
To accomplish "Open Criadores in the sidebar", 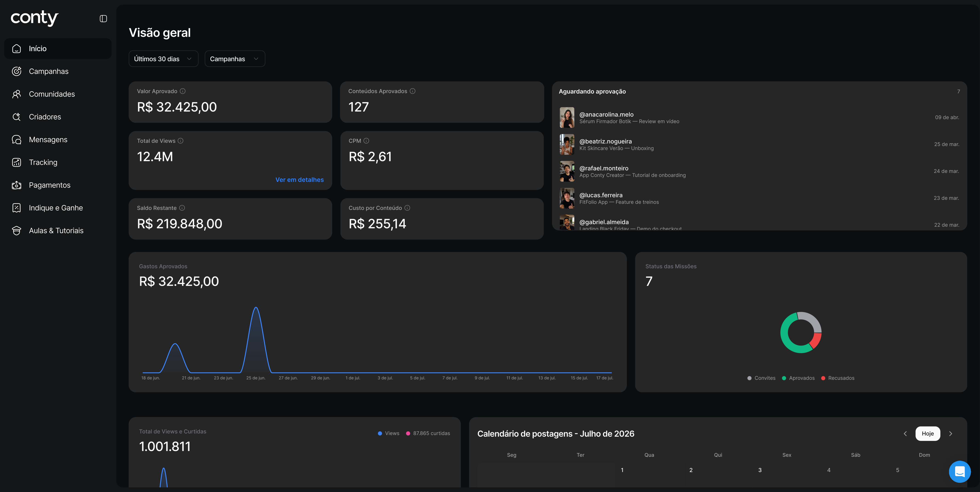I will pos(58,117).
